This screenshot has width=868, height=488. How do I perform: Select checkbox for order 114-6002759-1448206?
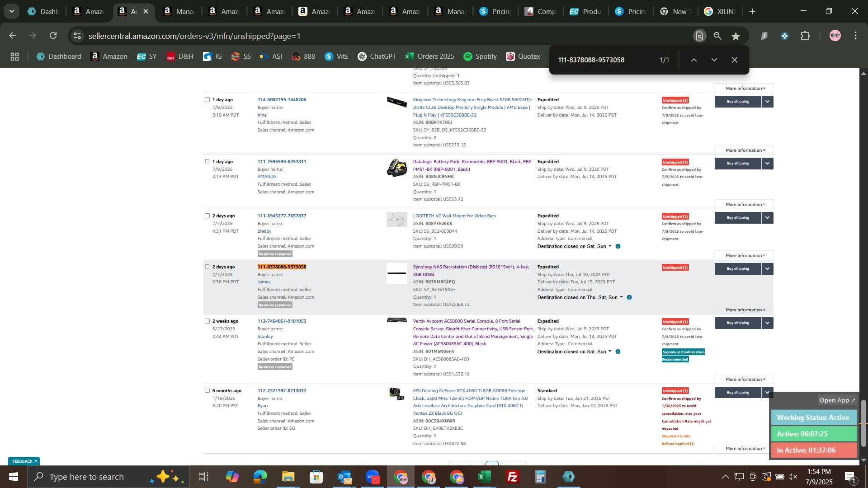coord(207,99)
